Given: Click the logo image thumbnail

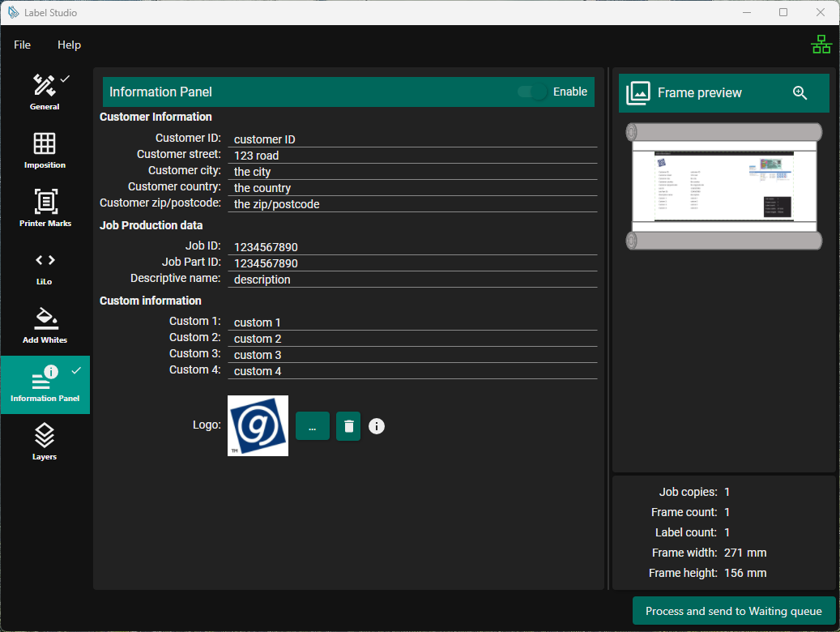Looking at the screenshot, I should (258, 425).
